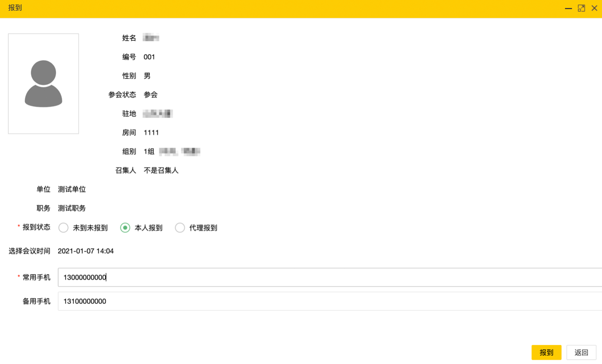This screenshot has height=364, width=602.
Task: Minimize the 报到 dialog window
Action: coord(568,8)
